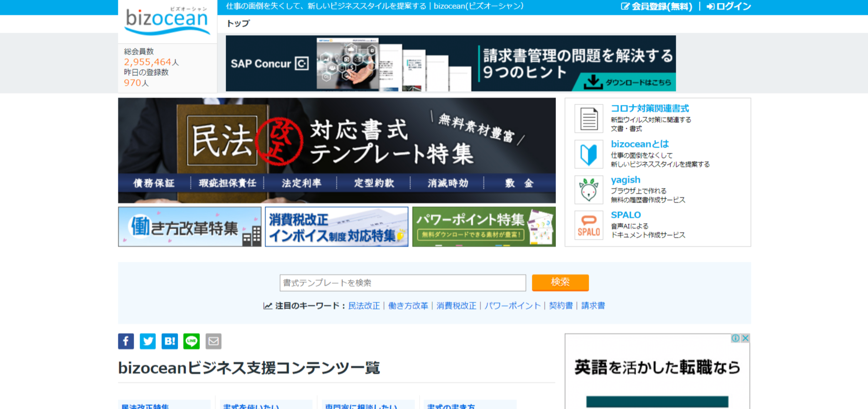Click the ログイン link

point(729,6)
